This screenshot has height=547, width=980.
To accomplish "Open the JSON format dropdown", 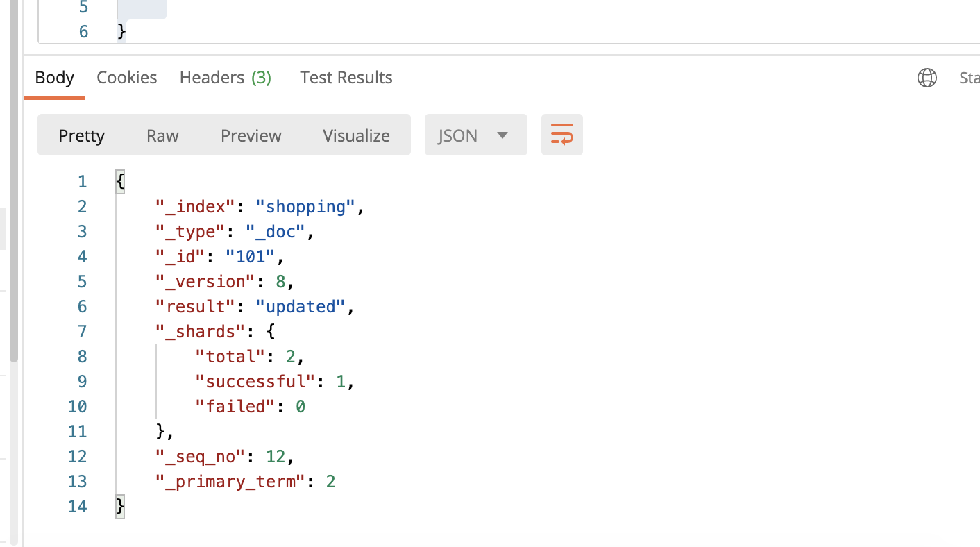I will (475, 135).
